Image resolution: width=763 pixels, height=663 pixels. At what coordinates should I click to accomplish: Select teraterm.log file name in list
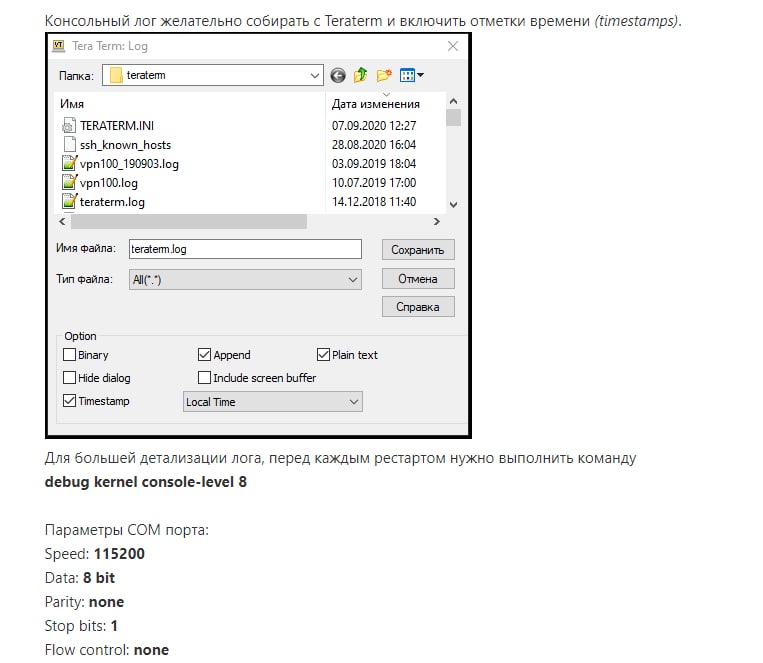(112, 202)
